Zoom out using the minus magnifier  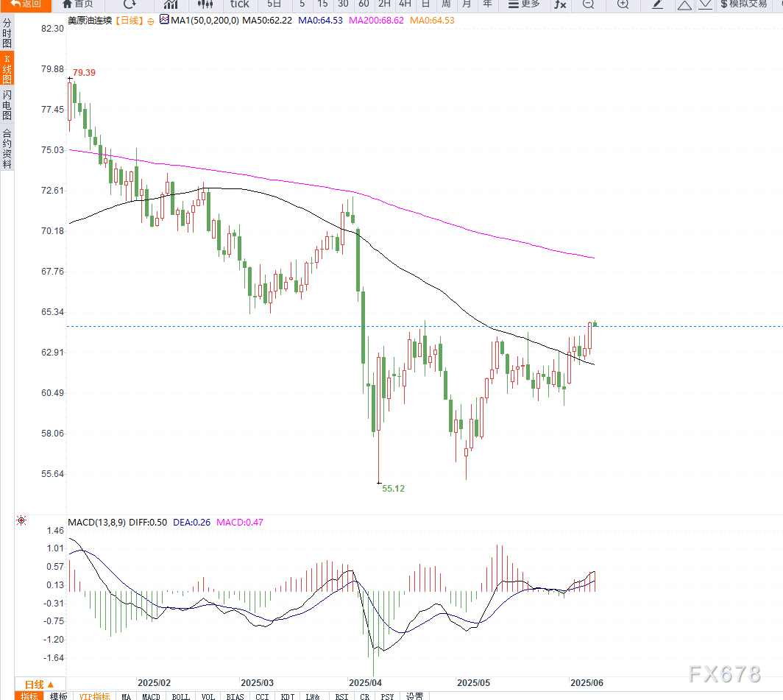[x=588, y=4]
